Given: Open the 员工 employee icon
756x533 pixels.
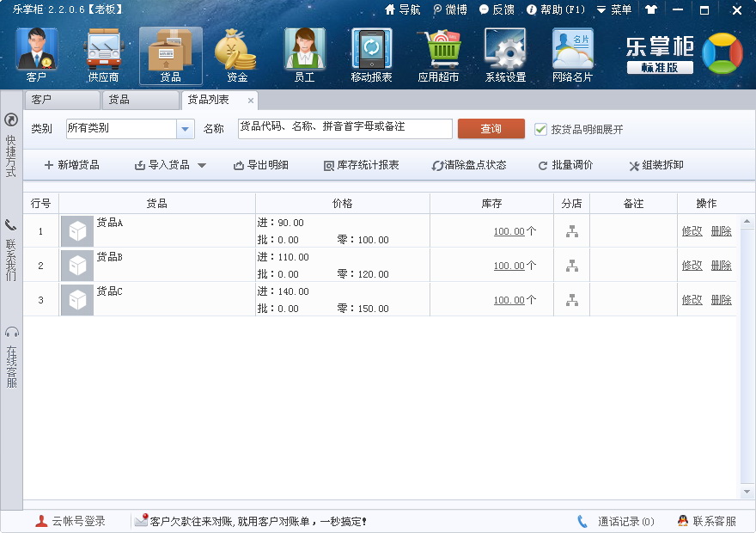Looking at the screenshot, I should [x=305, y=55].
